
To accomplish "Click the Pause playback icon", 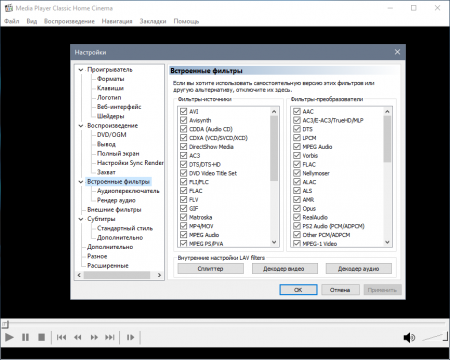I will [x=25, y=337].
